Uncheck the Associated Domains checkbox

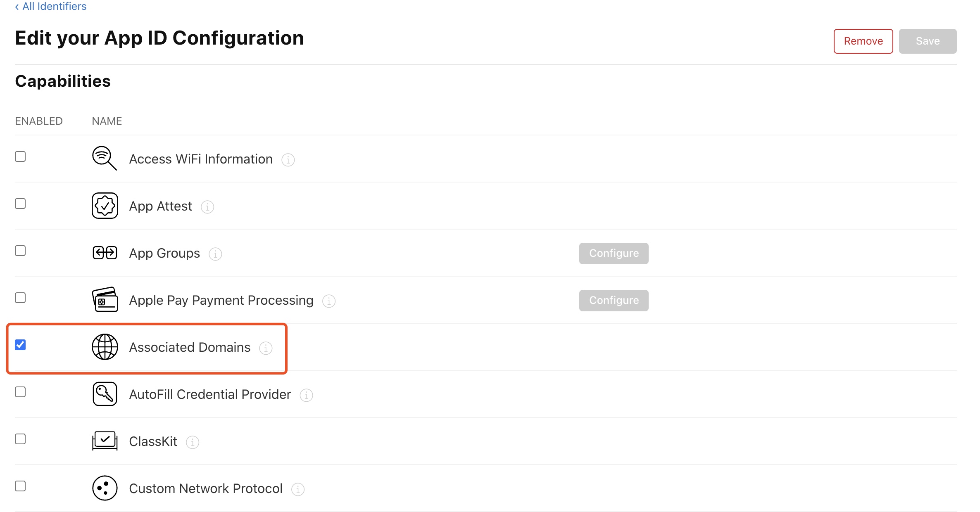[x=20, y=345]
